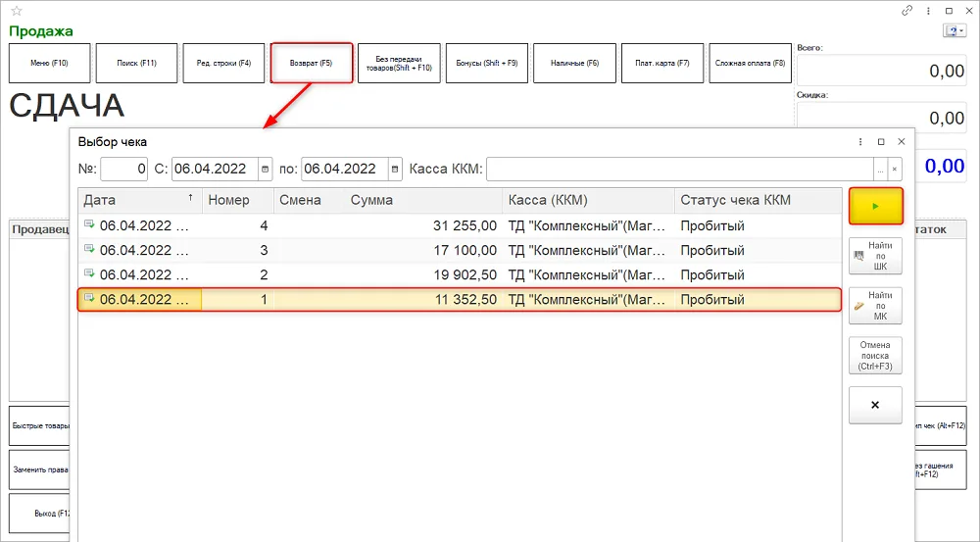Click document icon of receipt 3
Image resolution: width=980 pixels, height=542 pixels.
click(89, 249)
